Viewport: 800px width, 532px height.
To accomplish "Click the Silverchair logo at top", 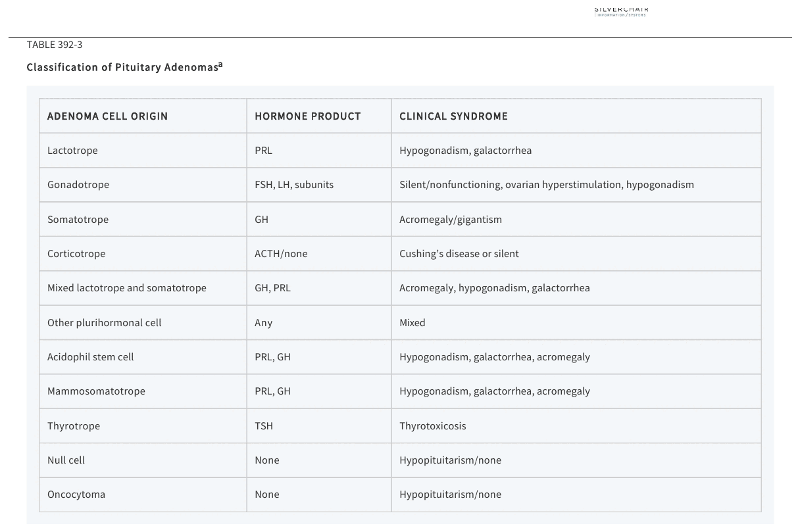I will coord(620,11).
